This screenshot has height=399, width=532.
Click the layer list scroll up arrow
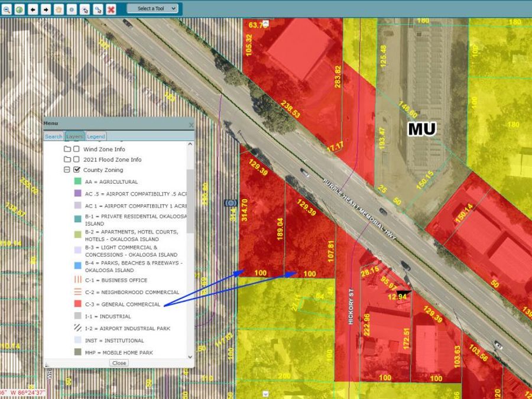pos(190,144)
